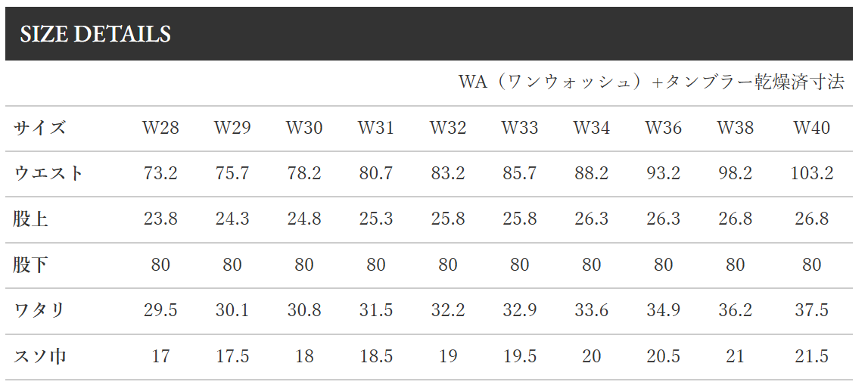Click the W32 size header
The image size is (868, 385).
448,128
